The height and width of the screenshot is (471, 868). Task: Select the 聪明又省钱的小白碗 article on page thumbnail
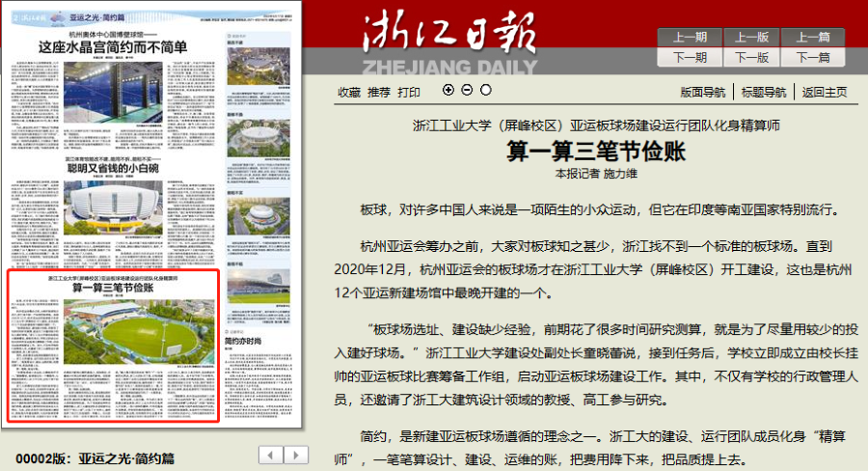[113, 166]
